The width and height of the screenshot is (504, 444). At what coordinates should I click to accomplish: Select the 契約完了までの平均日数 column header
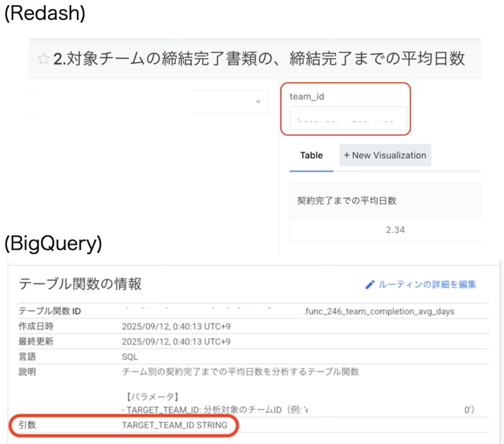point(346,201)
